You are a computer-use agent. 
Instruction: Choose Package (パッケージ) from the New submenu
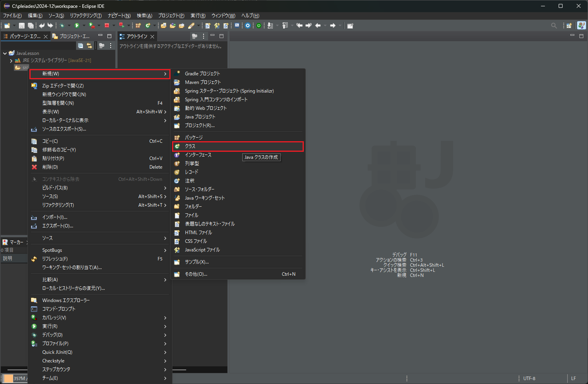(238, 138)
